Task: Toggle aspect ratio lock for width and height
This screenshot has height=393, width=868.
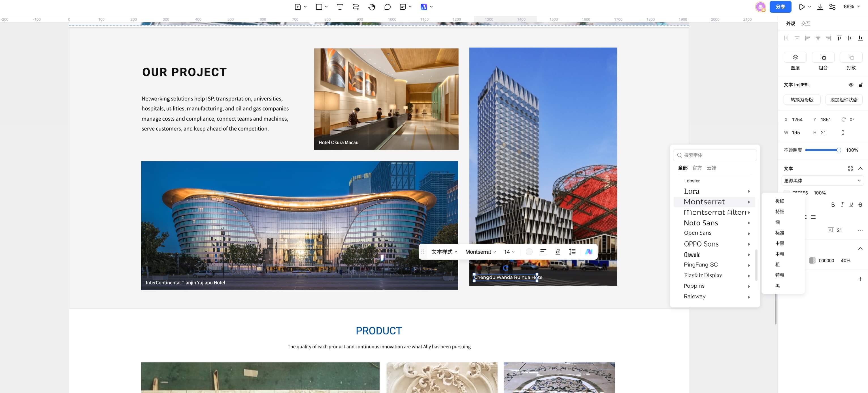Action: click(843, 133)
